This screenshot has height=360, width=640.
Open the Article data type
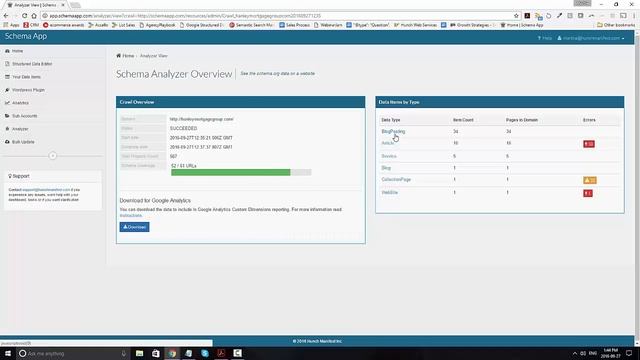388,143
